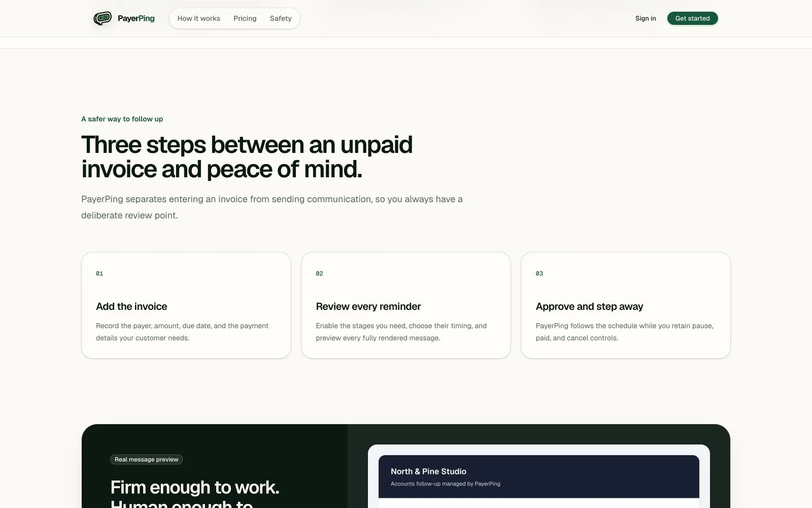The width and height of the screenshot is (812, 508).
Task: Click the step number 03
Action: 539,273
